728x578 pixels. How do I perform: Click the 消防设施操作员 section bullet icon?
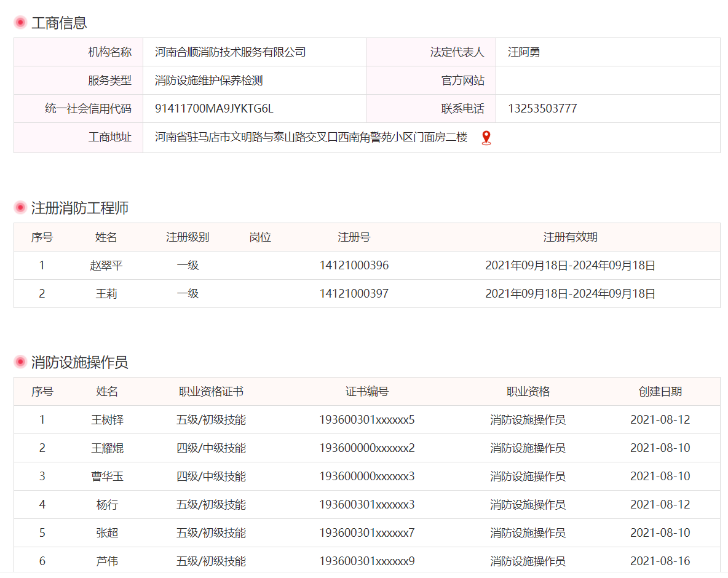pyautogui.click(x=20, y=362)
